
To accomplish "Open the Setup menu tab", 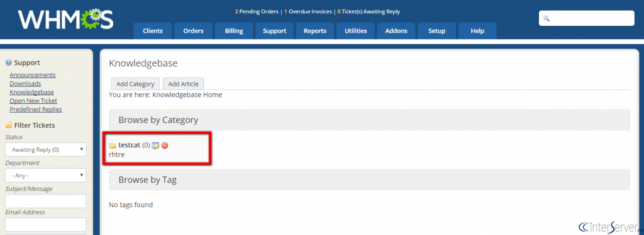I will 437,31.
